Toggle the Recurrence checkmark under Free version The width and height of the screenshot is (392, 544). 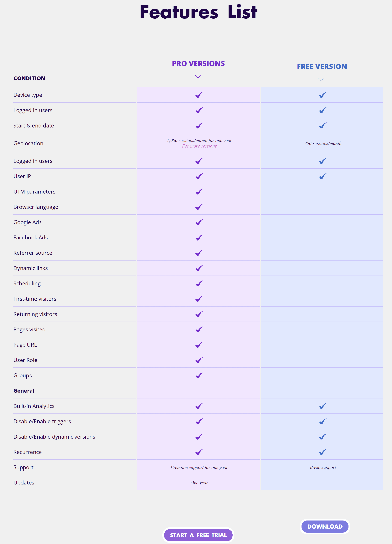click(322, 452)
